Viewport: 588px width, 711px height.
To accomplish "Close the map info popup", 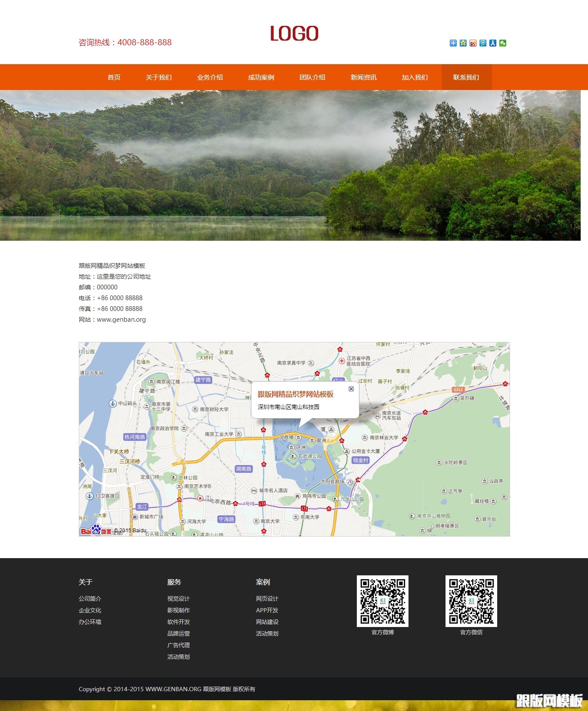I will [351, 389].
